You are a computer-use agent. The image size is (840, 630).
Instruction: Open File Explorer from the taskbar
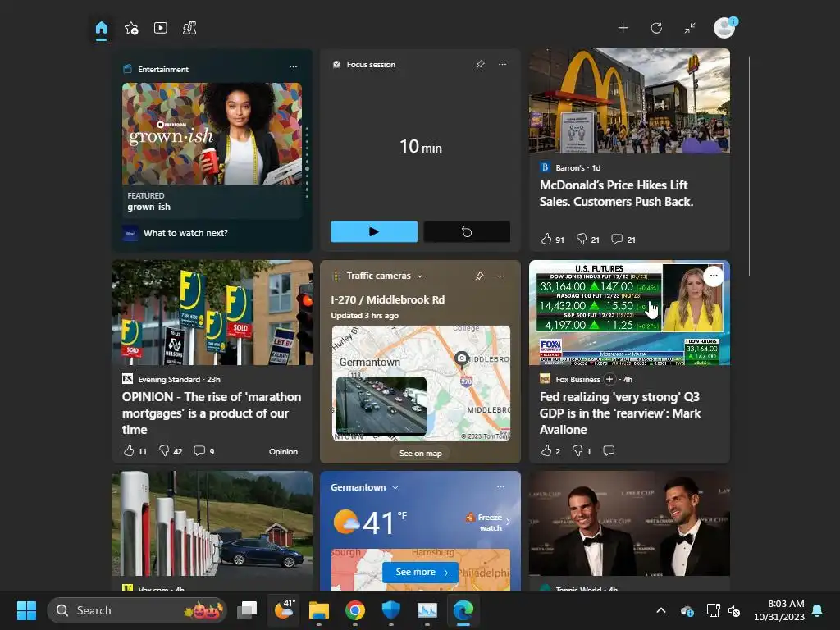[319, 610]
